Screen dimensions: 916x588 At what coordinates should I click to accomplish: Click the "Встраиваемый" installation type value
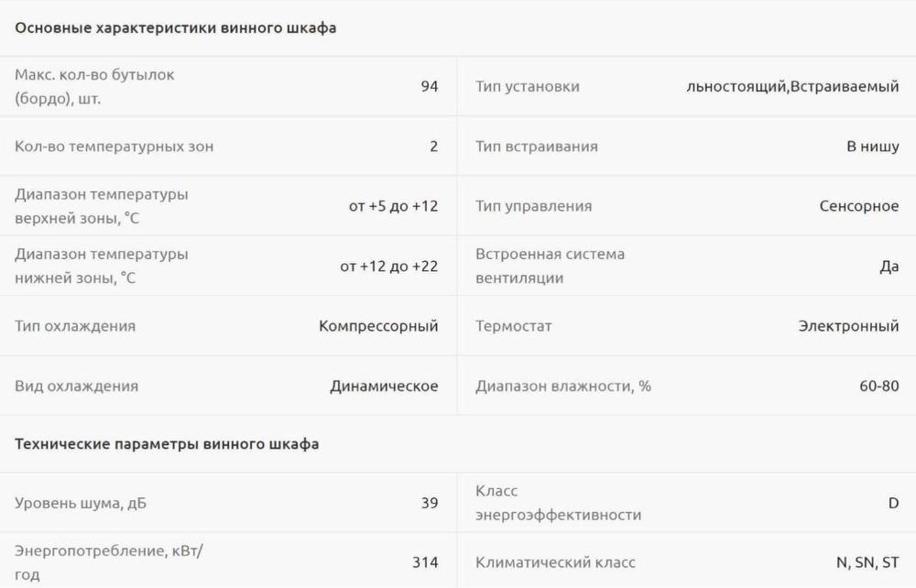click(x=844, y=86)
